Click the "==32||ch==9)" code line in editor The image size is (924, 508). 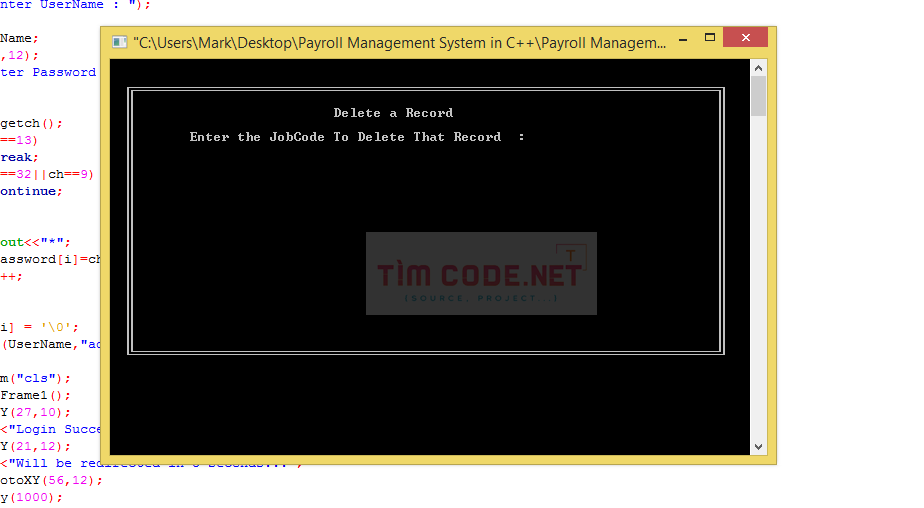[47, 174]
